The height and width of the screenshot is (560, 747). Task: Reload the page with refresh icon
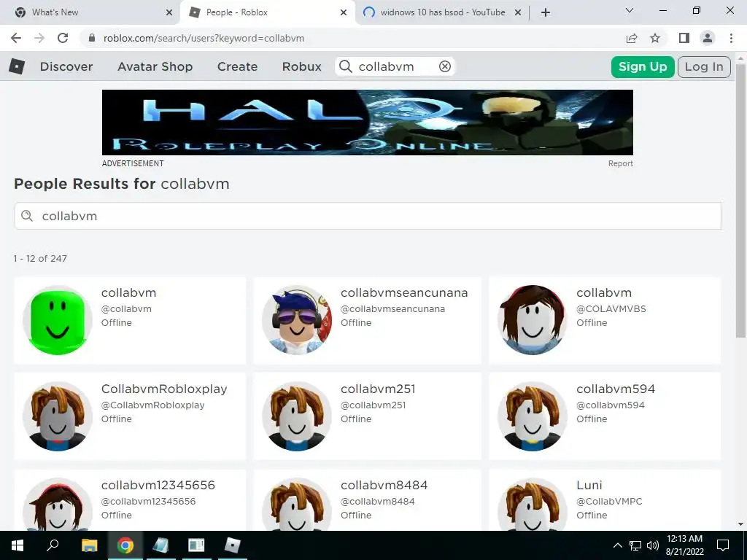coord(63,38)
